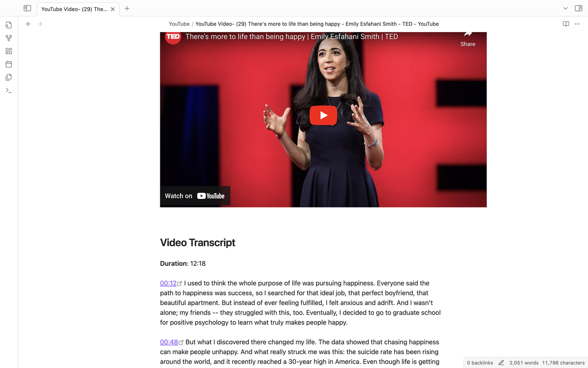Toggle the left sidebar panel
This screenshot has height=368, width=588.
(27, 8)
